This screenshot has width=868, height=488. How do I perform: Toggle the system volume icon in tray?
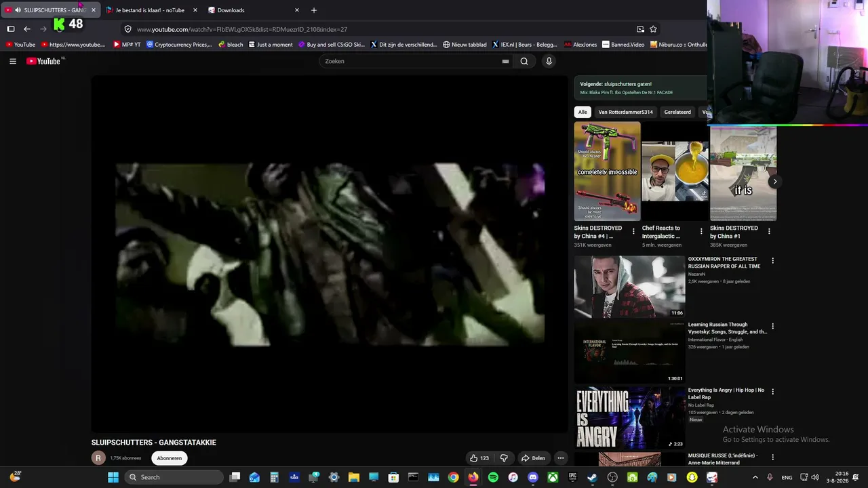coord(814,477)
